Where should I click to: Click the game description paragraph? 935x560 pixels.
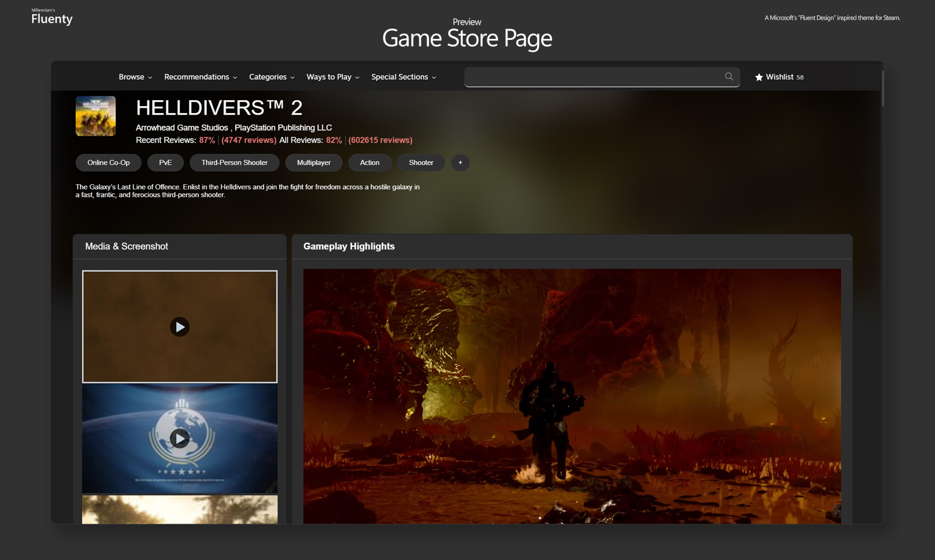pos(247,191)
